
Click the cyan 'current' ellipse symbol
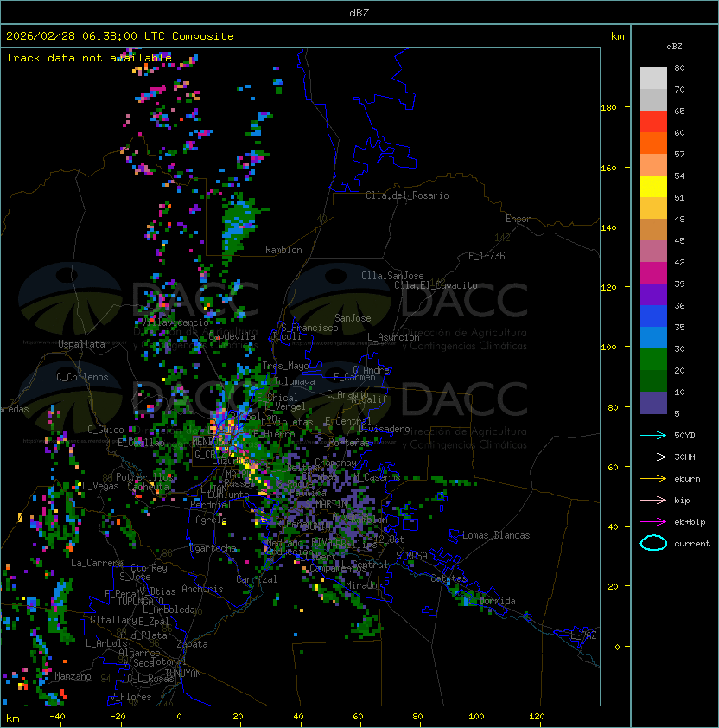click(653, 543)
